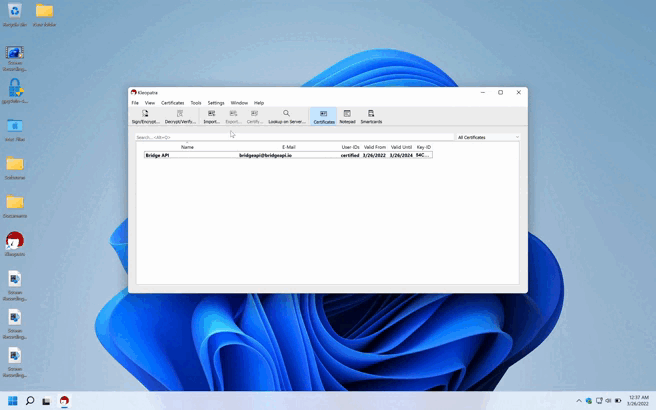Screen dimensions: 656x410
Task: Switch to the Certificates view
Action: pos(324,117)
